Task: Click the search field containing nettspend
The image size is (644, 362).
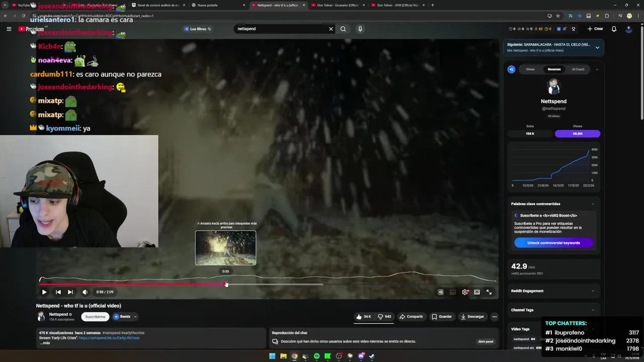Action: pos(281,29)
